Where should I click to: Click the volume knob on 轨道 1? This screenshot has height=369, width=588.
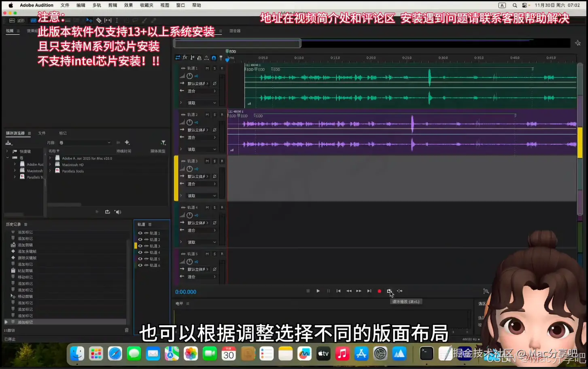pyautogui.click(x=189, y=76)
